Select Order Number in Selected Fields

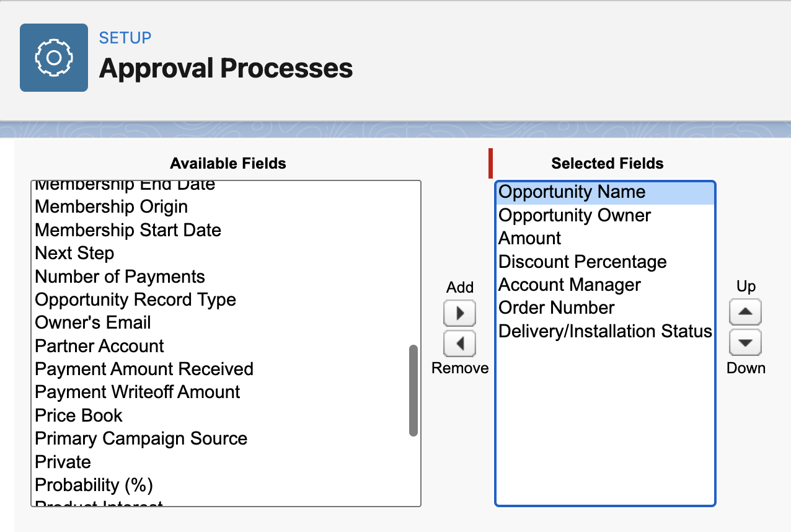[x=556, y=308]
